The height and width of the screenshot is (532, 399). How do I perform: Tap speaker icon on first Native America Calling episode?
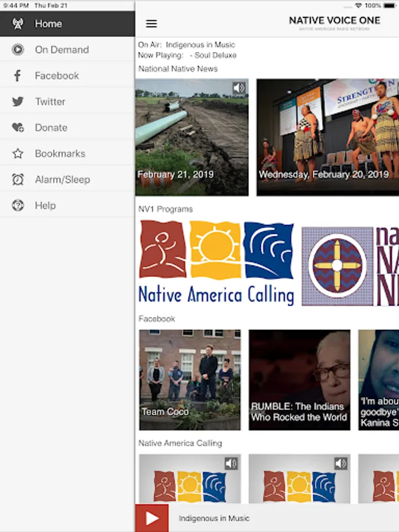pyautogui.click(x=231, y=463)
